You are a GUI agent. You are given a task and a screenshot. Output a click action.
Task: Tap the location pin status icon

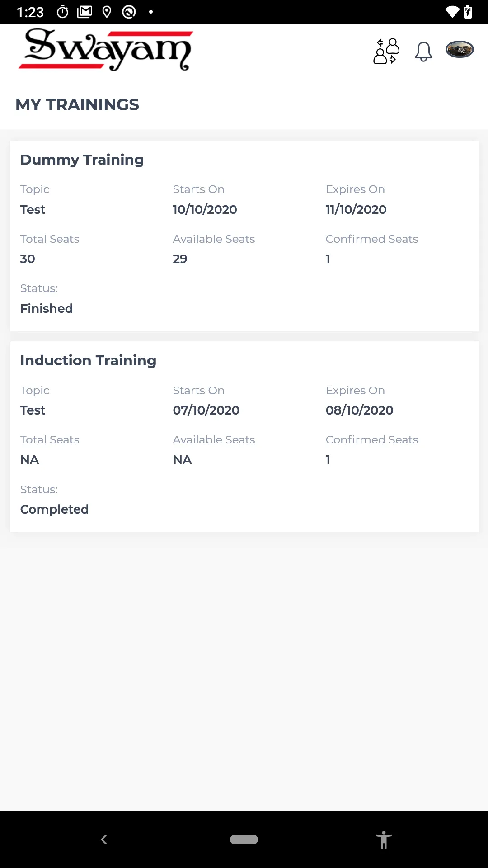107,12
